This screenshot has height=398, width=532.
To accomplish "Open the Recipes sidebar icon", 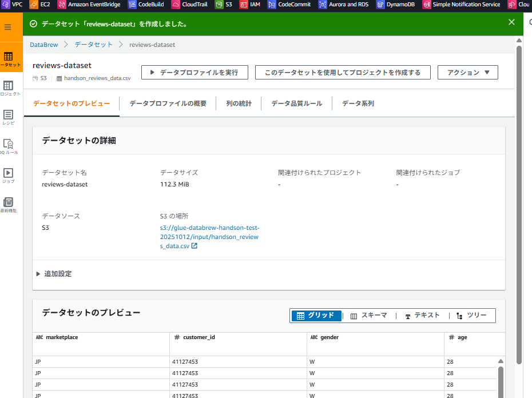I will pyautogui.click(x=9, y=117).
